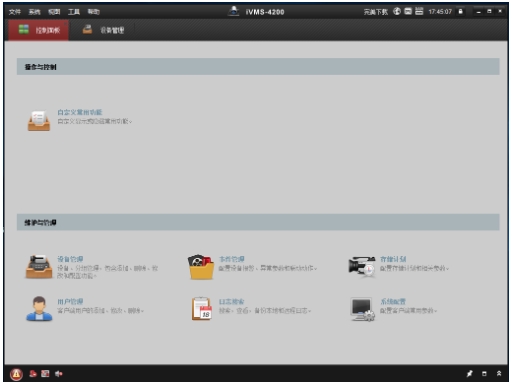
Task: Expand the alarm panel with double chevron
Action: pos(499,374)
